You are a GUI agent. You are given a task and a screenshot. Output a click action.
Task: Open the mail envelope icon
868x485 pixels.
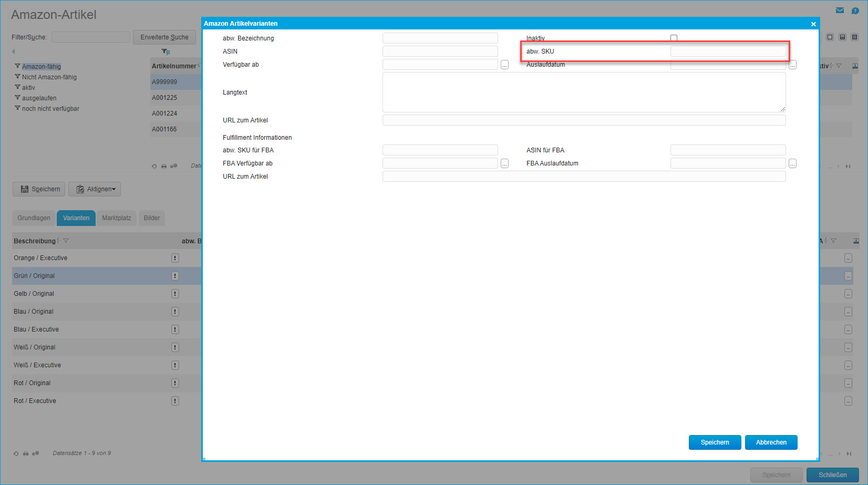click(840, 11)
